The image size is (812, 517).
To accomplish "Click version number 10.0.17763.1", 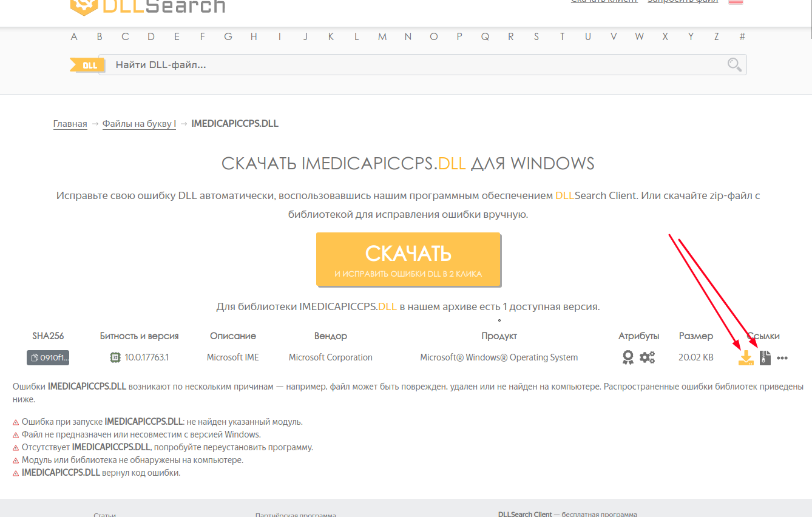I will click(147, 357).
